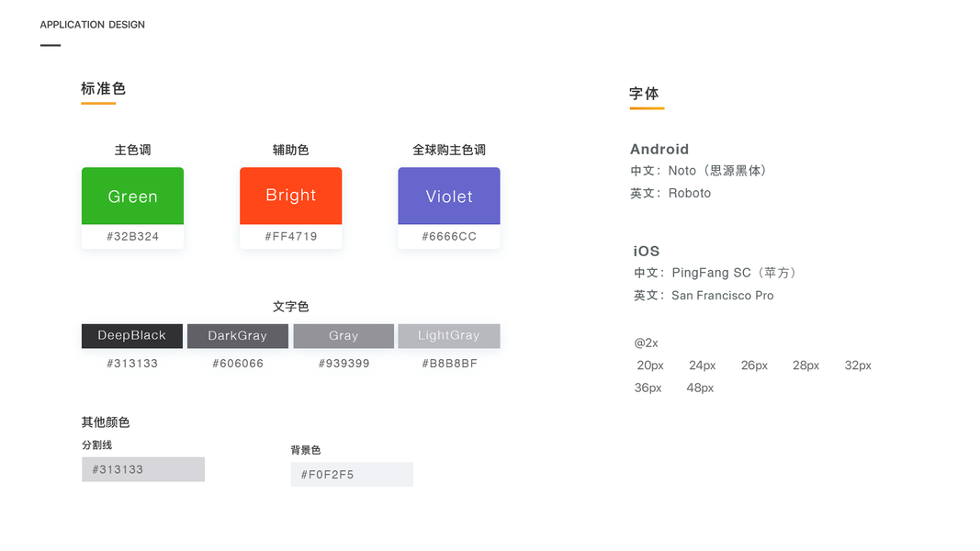The image size is (980, 551).
Task: Click the iOS heading
Action: [647, 251]
